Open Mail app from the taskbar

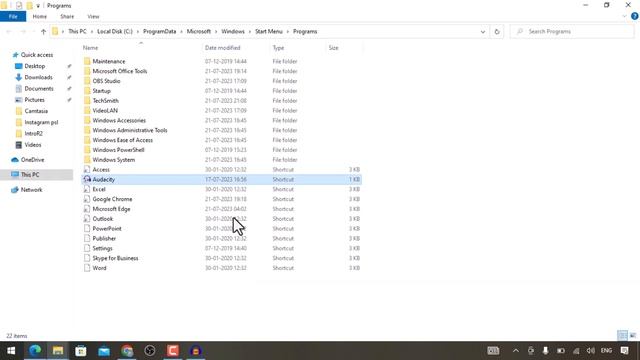tap(104, 351)
